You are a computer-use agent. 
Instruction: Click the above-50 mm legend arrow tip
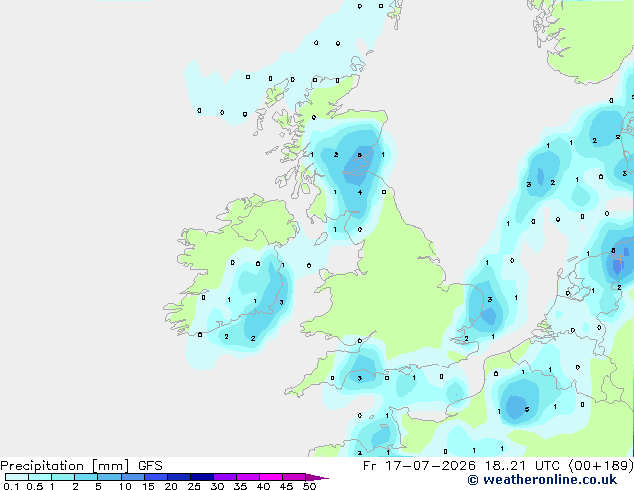point(317,477)
